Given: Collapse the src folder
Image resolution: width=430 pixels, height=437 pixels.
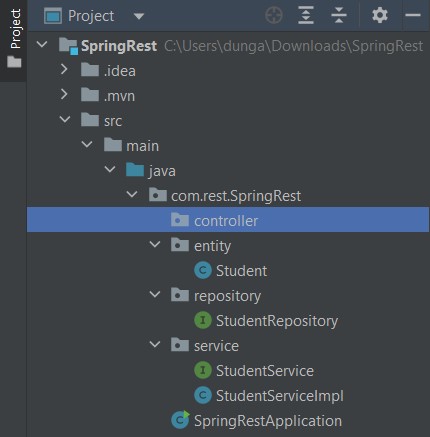Looking at the screenshot, I should 65,119.
